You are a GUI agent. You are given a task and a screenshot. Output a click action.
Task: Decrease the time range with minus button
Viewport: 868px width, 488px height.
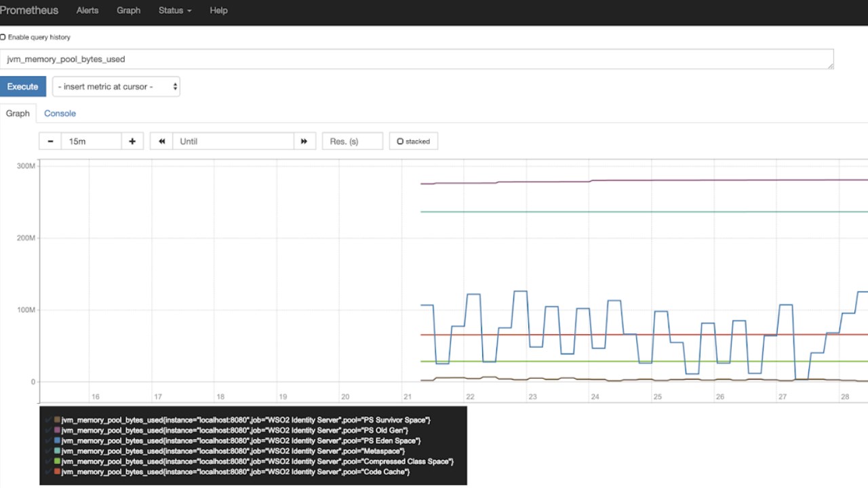point(51,141)
